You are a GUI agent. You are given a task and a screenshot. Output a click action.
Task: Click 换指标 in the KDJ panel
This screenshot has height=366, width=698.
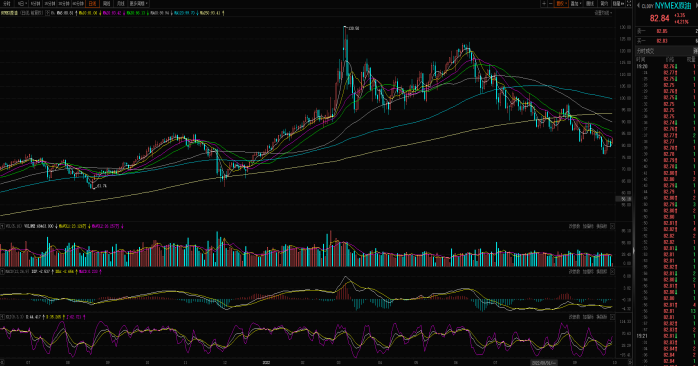click(601, 317)
